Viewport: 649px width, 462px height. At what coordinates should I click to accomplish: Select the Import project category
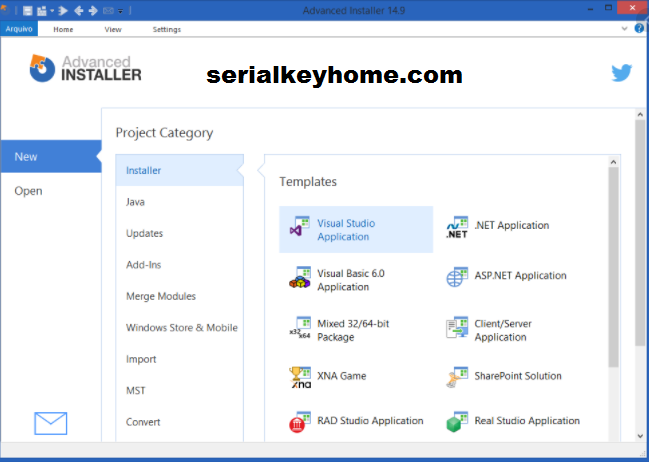point(180,359)
